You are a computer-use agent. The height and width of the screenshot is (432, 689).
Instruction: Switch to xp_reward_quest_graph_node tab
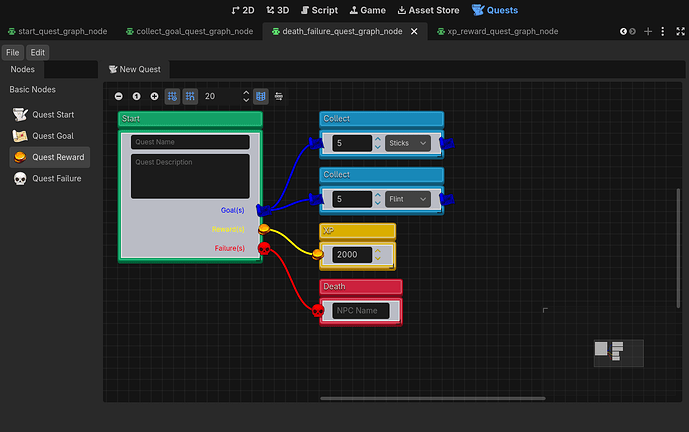click(x=498, y=31)
